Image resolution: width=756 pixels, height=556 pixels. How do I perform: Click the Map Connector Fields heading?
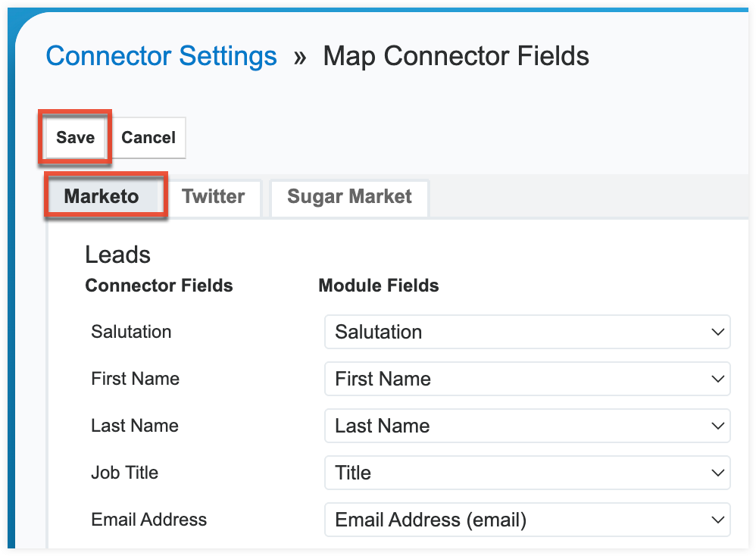pyautogui.click(x=455, y=55)
